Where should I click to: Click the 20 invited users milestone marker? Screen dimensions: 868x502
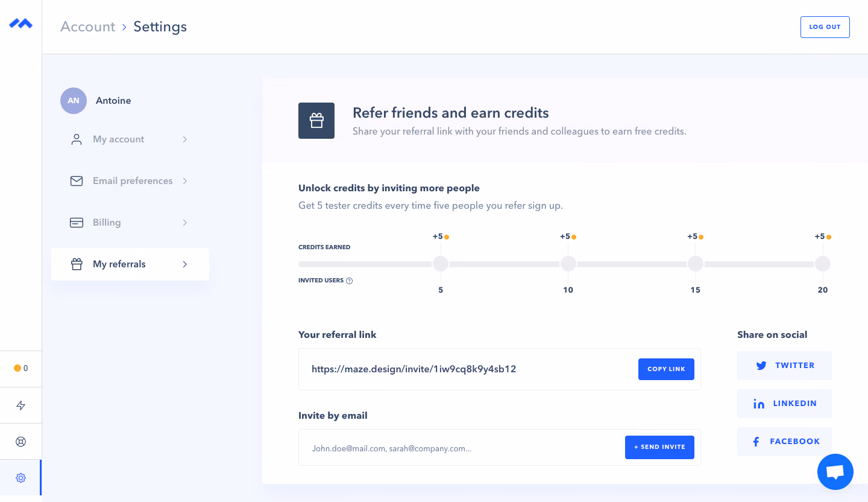(x=823, y=264)
